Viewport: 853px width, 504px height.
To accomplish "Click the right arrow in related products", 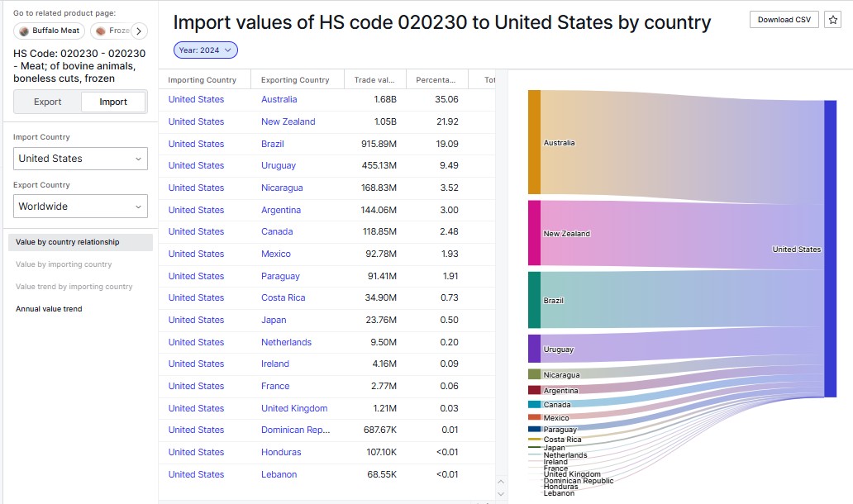I will (139, 31).
